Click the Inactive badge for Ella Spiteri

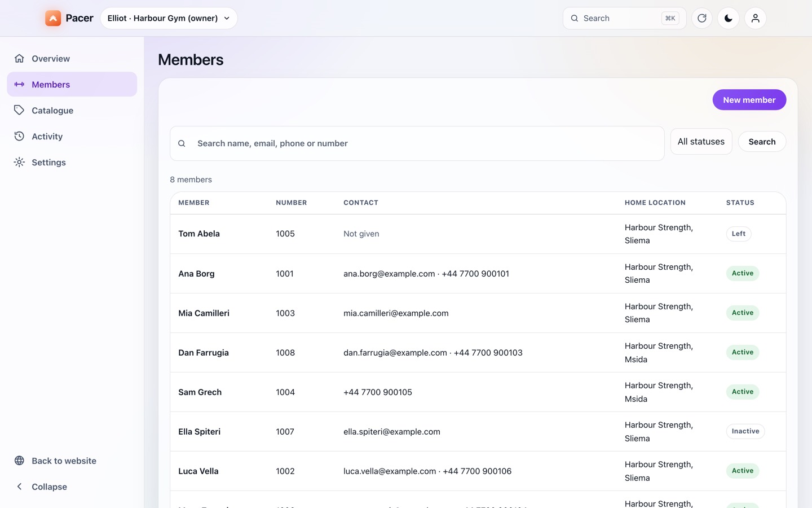[745, 431]
